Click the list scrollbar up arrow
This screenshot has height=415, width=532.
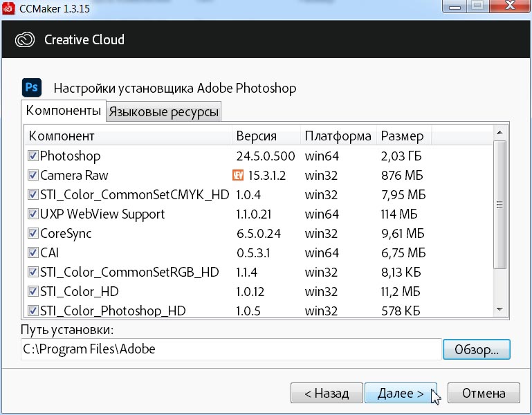pyautogui.click(x=499, y=133)
